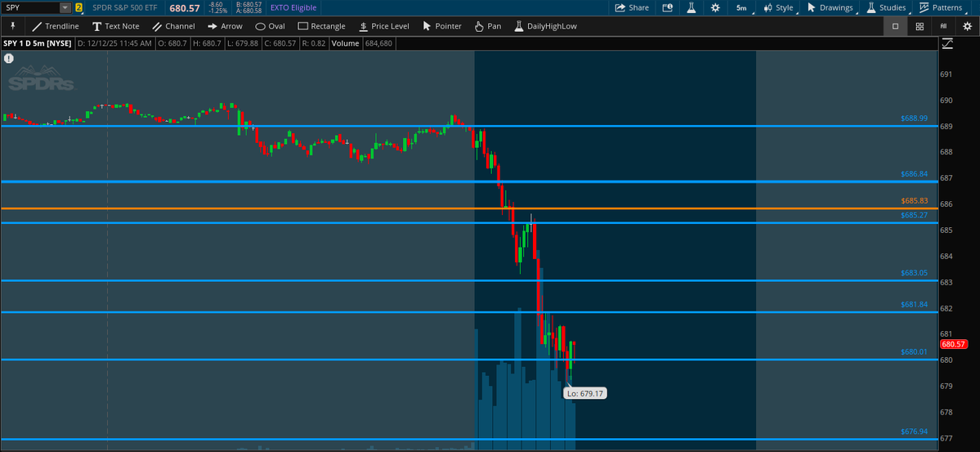Select the Rectangle drawing tool
This screenshot has height=452, width=980.
[321, 26]
